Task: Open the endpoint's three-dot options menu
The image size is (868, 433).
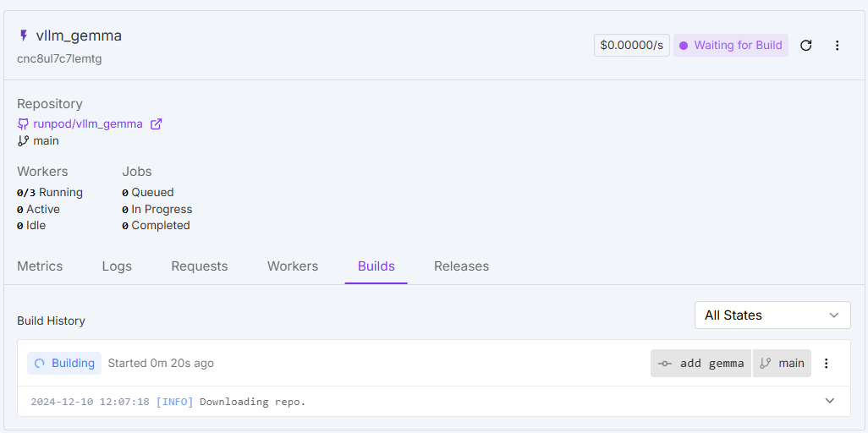Action: coord(837,46)
